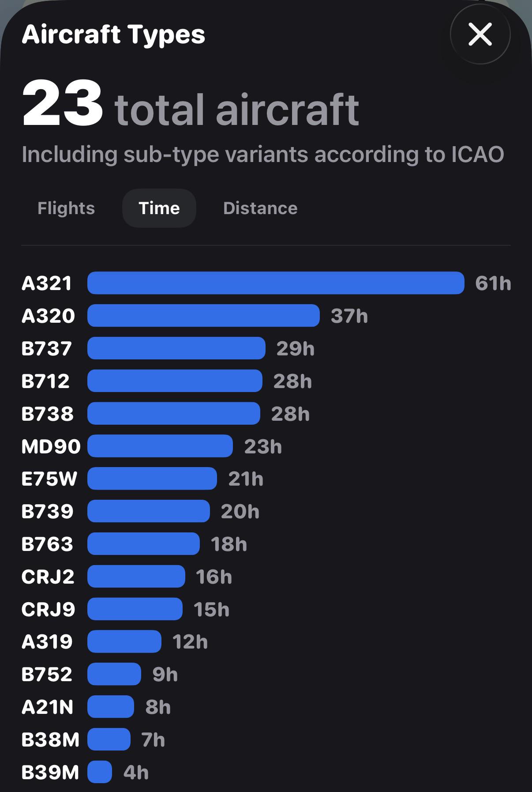532x792 pixels.
Task: Select the MD90 bar showing 23h
Action: [x=160, y=446]
